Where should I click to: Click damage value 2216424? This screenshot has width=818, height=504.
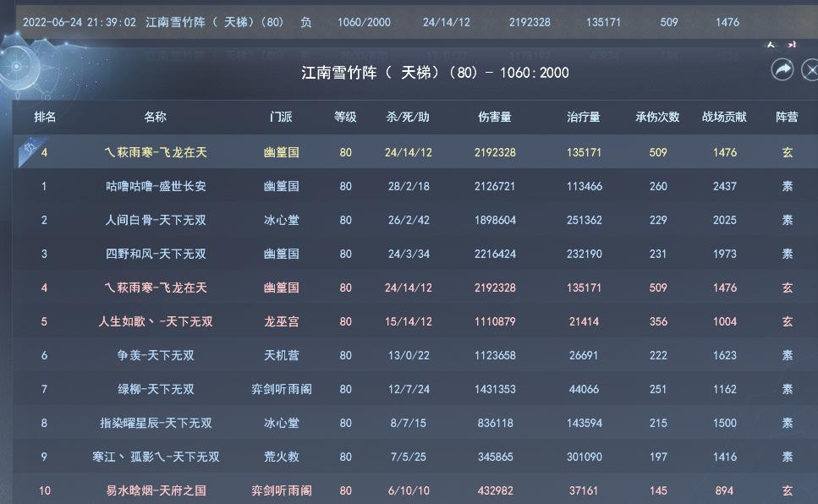click(x=495, y=254)
